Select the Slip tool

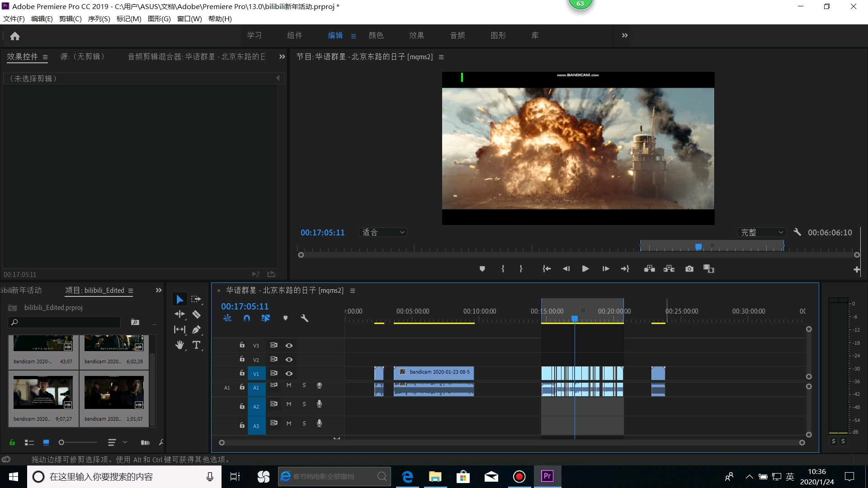(x=179, y=329)
